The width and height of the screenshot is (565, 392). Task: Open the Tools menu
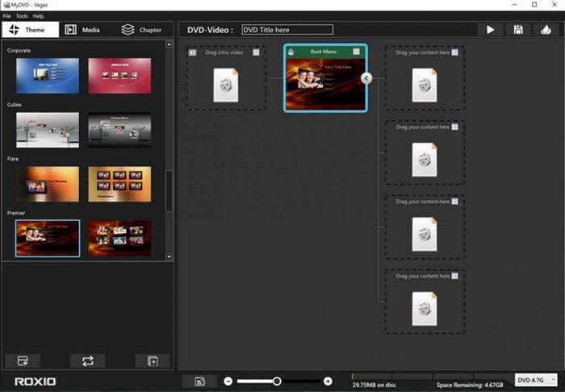coord(22,16)
